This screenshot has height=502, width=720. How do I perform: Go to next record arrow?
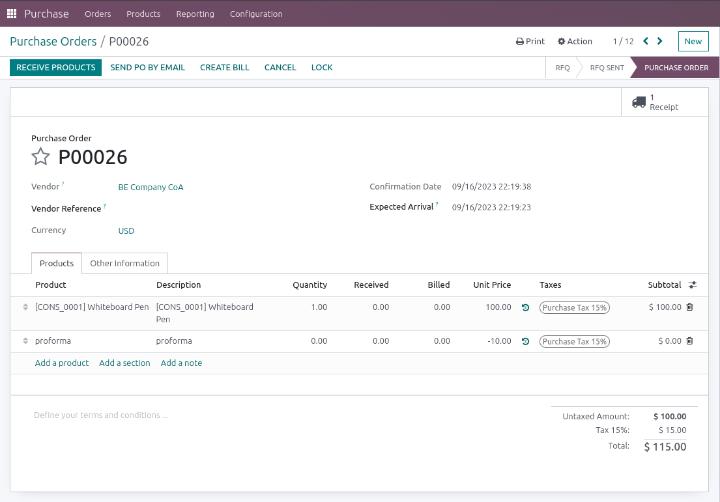[x=660, y=41]
